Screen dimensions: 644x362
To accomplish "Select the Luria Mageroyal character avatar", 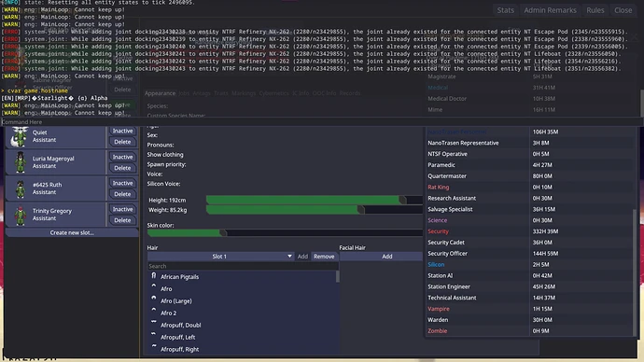I will pos(21,162).
